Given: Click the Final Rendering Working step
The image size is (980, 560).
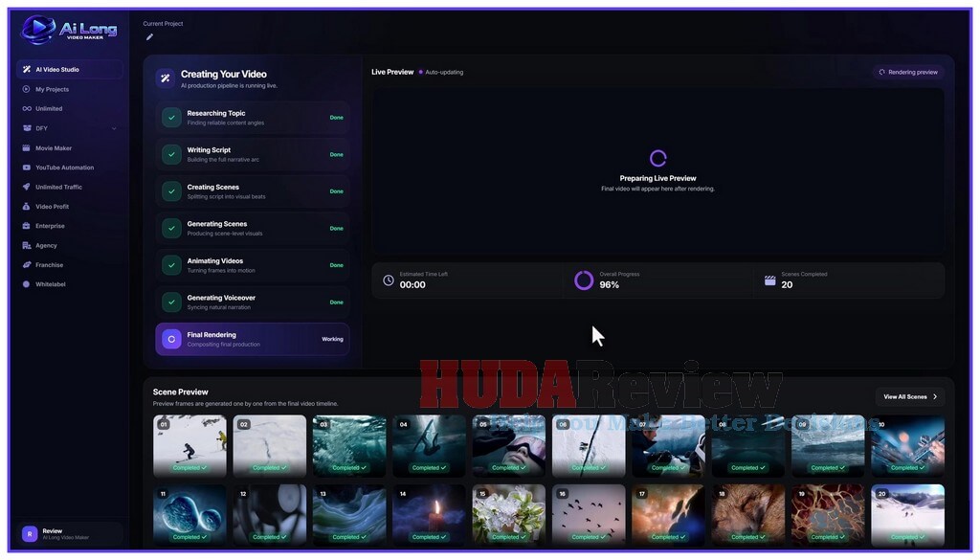Looking at the screenshot, I should click(x=253, y=339).
